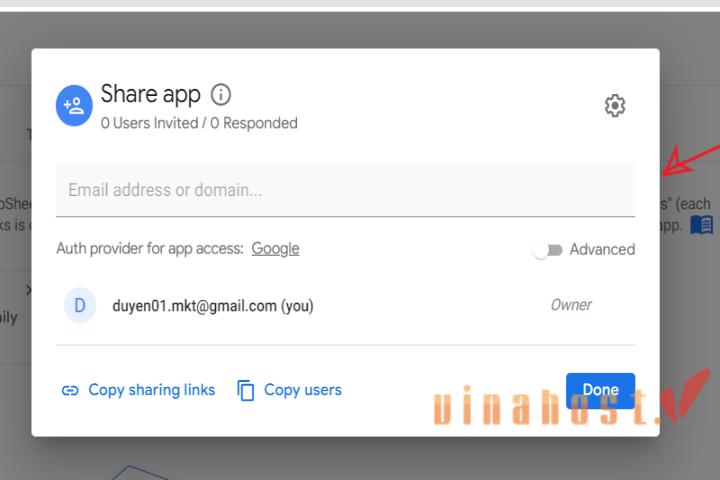Click the chain link icon for sharing links

click(x=70, y=390)
